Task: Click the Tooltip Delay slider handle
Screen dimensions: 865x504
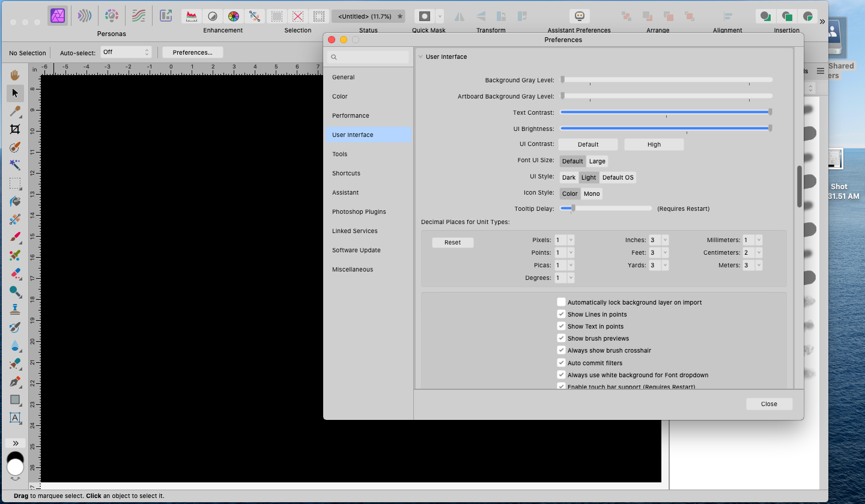Action: click(x=573, y=208)
